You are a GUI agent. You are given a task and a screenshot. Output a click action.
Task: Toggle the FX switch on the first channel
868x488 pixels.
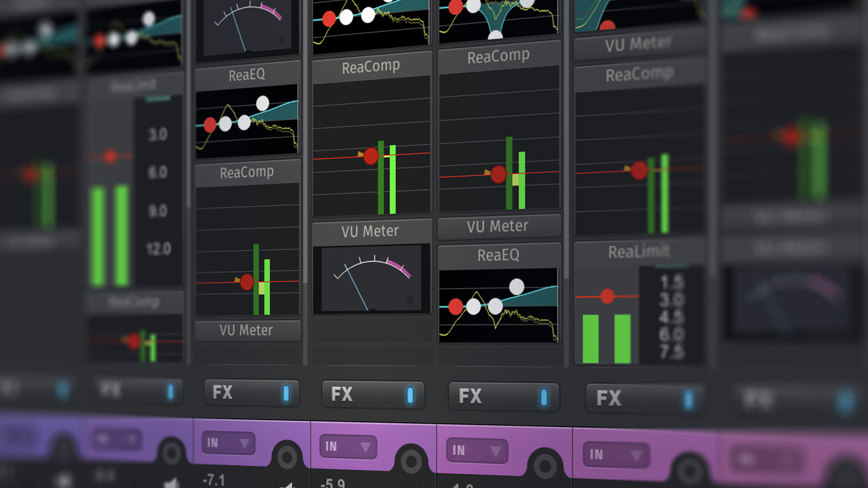pyautogui.click(x=251, y=393)
